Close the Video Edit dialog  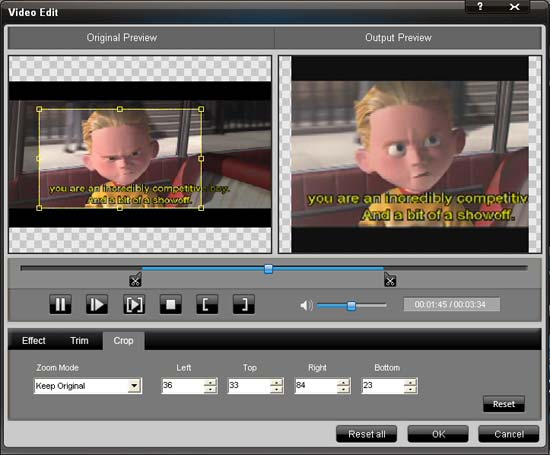514,6
